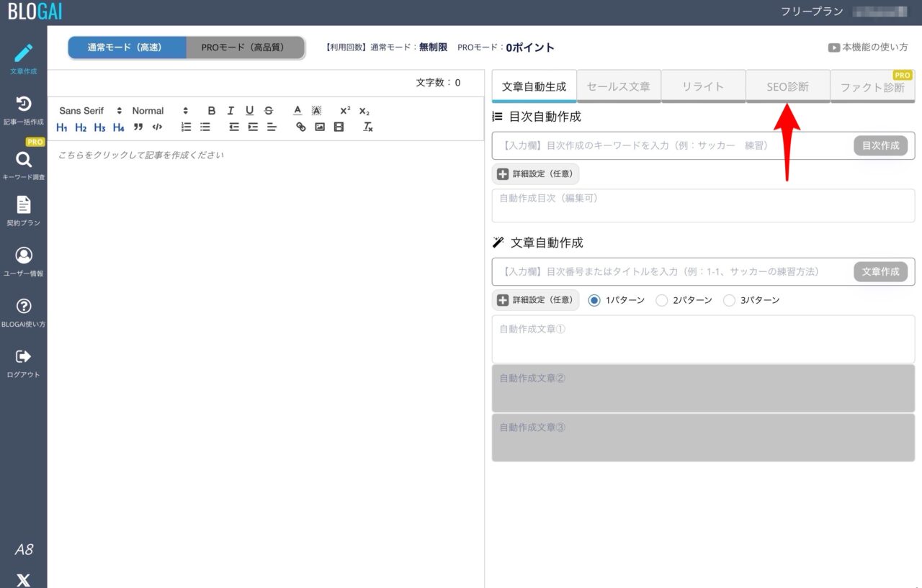Viewport: 922px width, 588px height.
Task: Apply strikethrough formatting to text
Action: pos(268,110)
